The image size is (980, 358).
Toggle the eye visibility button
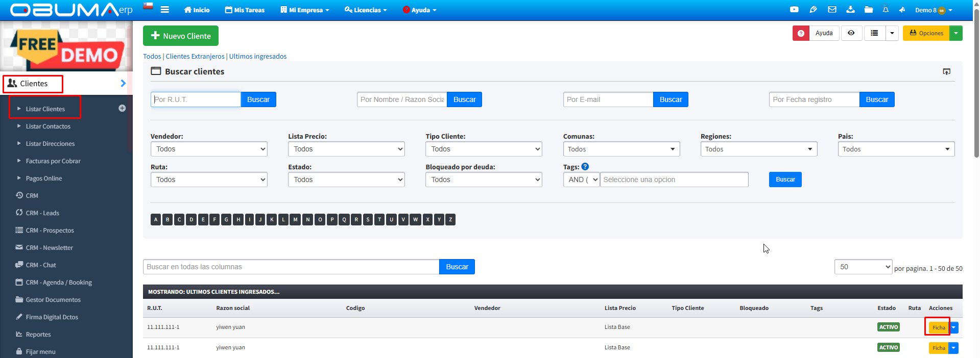(851, 33)
